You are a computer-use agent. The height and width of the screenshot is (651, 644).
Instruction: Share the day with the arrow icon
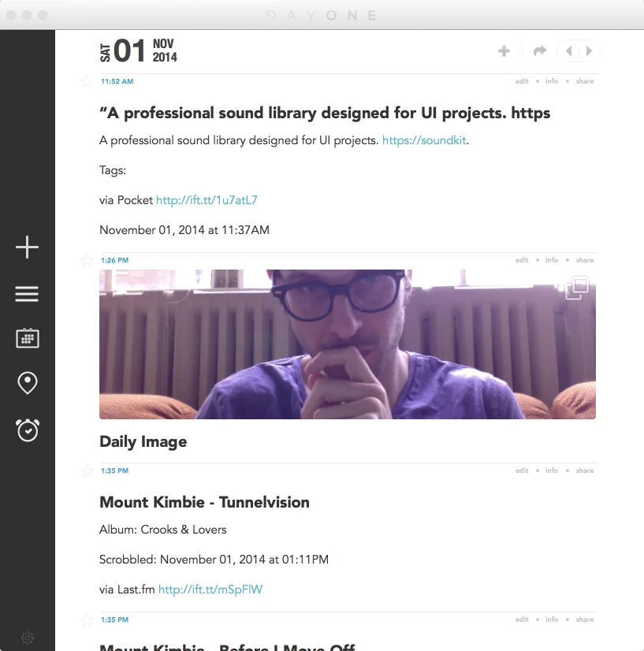click(539, 50)
